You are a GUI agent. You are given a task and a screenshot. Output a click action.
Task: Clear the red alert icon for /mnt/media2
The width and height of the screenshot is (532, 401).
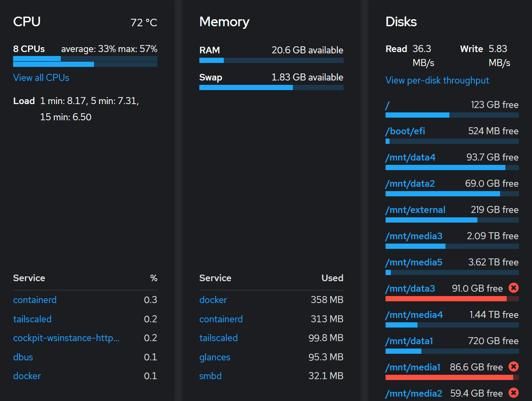coord(513,393)
